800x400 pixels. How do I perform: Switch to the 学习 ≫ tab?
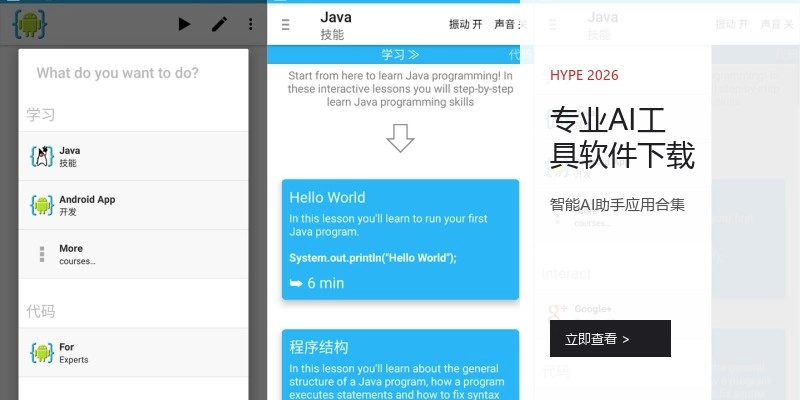coord(400,55)
